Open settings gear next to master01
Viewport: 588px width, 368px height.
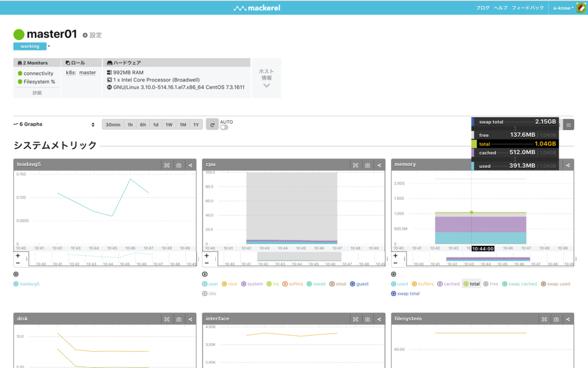92,35
